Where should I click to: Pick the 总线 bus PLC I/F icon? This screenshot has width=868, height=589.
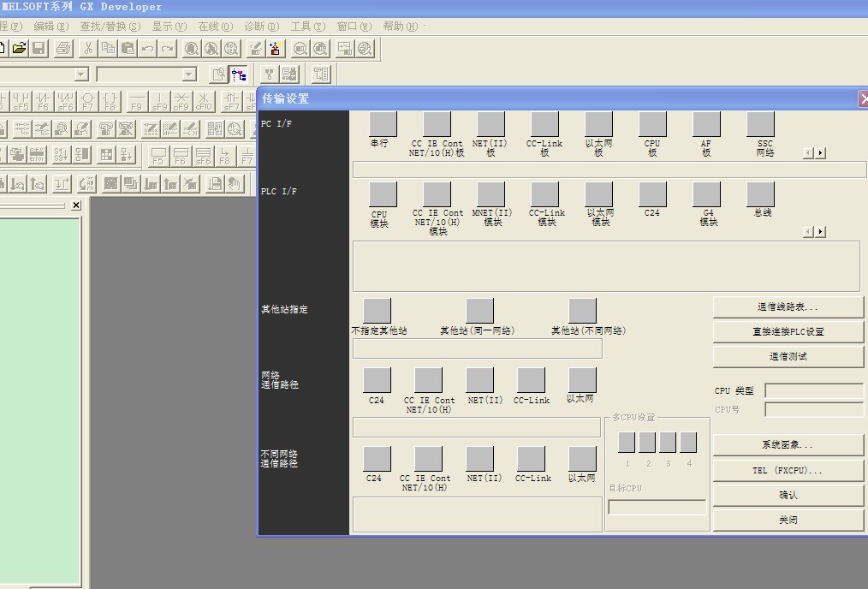(x=760, y=194)
